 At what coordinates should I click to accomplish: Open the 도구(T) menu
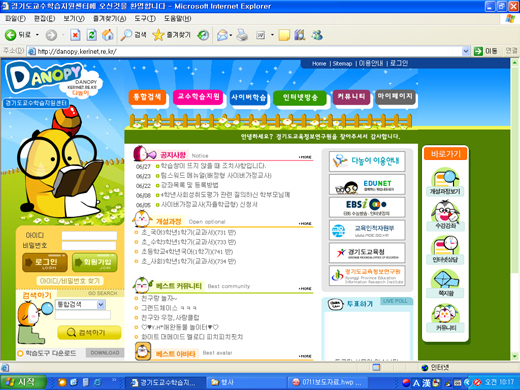(x=145, y=19)
